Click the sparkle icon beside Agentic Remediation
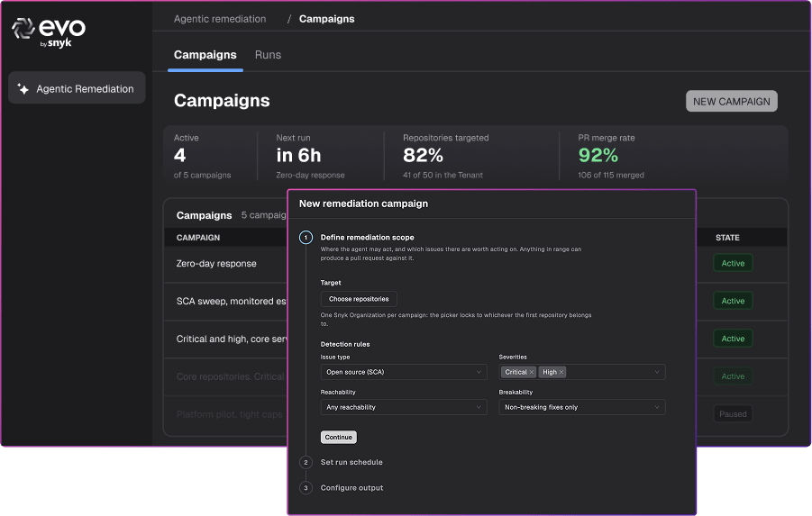This screenshot has width=812, height=516. [23, 88]
